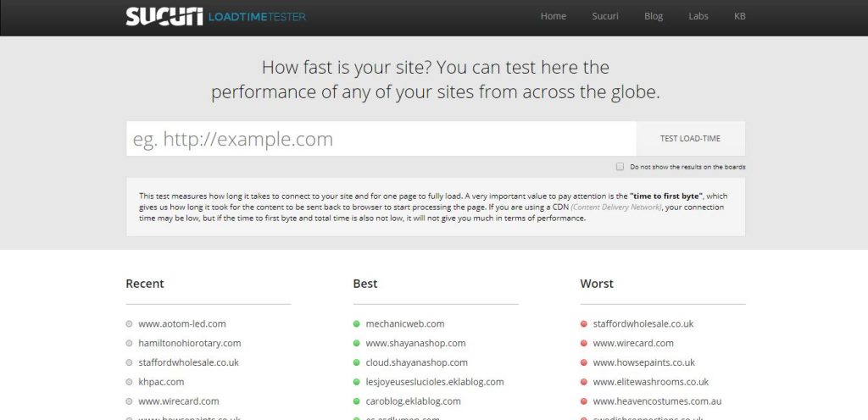The height and width of the screenshot is (420, 868).
Task: Click the Worst column heading
Action: click(597, 284)
